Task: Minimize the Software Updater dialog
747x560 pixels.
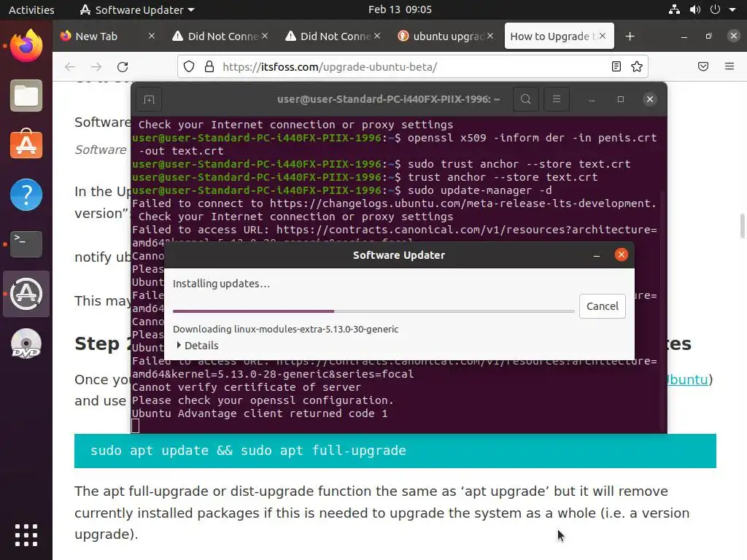Action: 597,255
